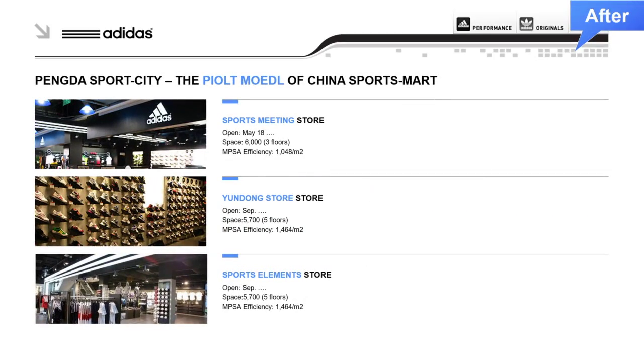Select MPSA Efficiency: 1,464/m2 under Sports Elements
This screenshot has height=362, width=644.
pyautogui.click(x=263, y=307)
